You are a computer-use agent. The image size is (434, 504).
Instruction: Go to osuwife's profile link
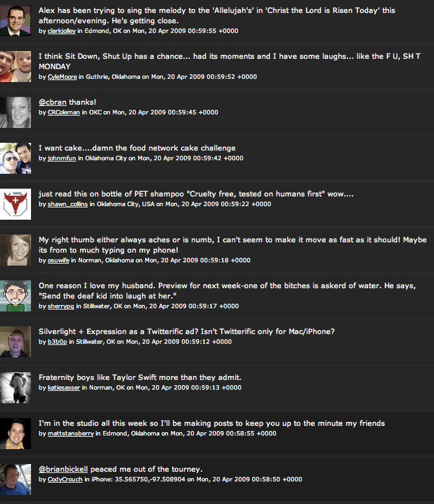coord(58,260)
